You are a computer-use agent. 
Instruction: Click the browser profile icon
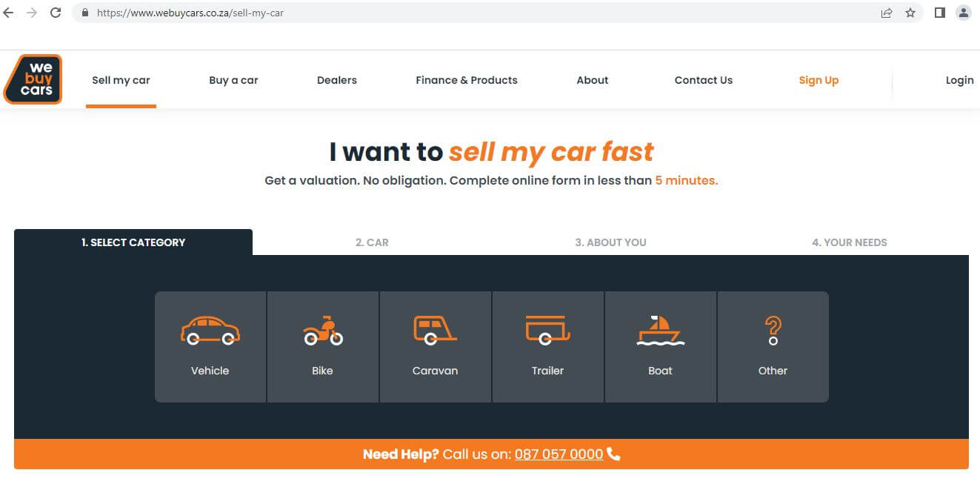[963, 13]
